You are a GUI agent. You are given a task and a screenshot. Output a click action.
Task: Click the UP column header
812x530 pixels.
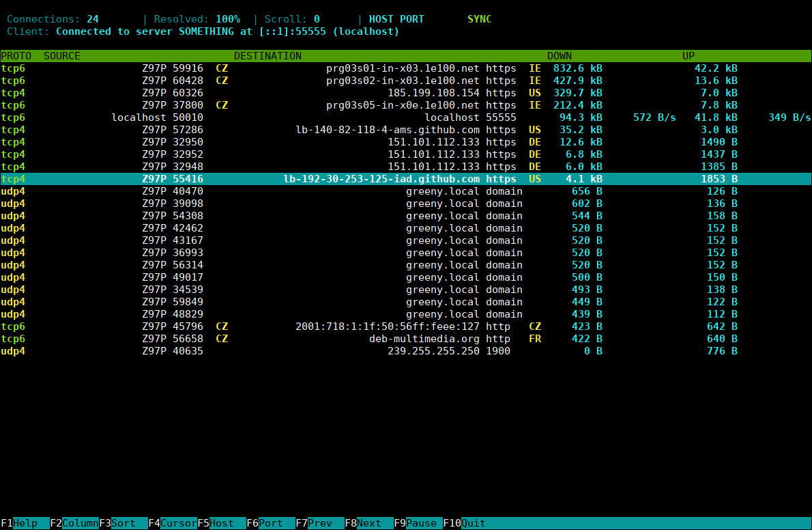[688, 56]
